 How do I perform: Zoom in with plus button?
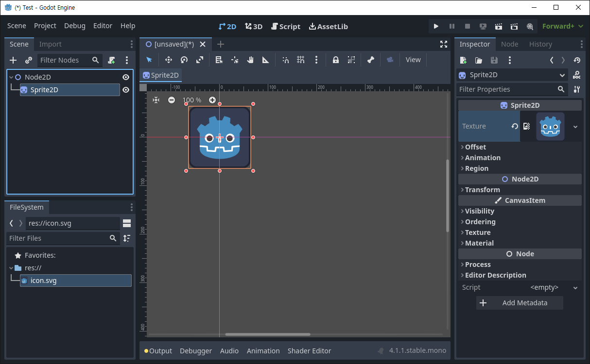tap(212, 100)
